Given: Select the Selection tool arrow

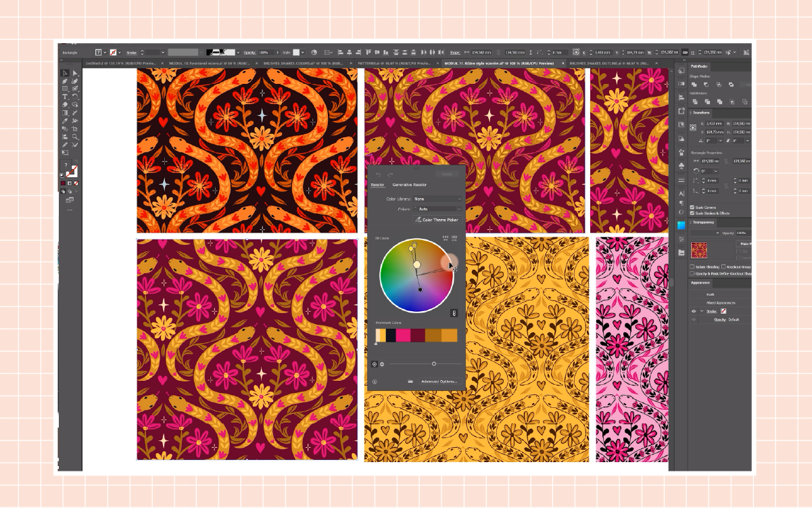Looking at the screenshot, I should (65, 73).
